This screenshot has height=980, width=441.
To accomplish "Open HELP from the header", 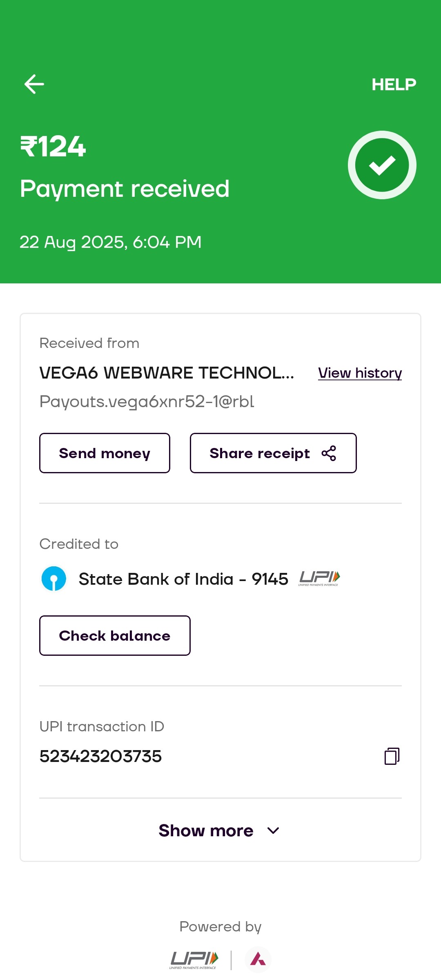I will (394, 85).
